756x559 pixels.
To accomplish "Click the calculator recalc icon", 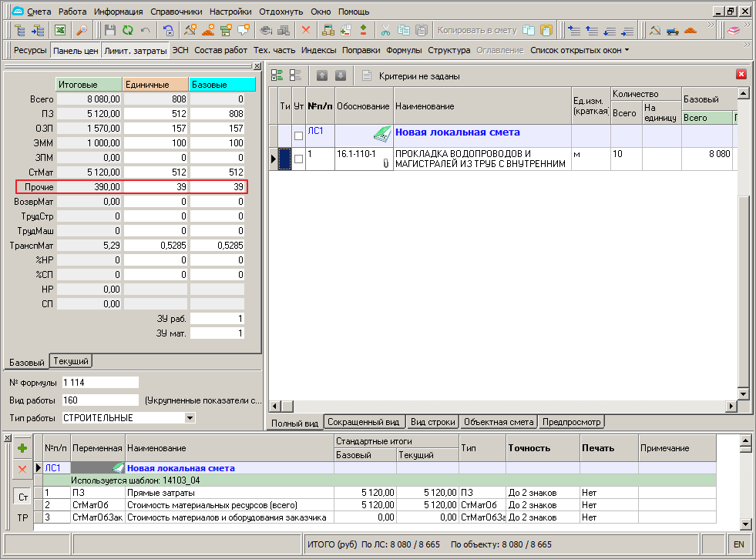I will click(328, 30).
